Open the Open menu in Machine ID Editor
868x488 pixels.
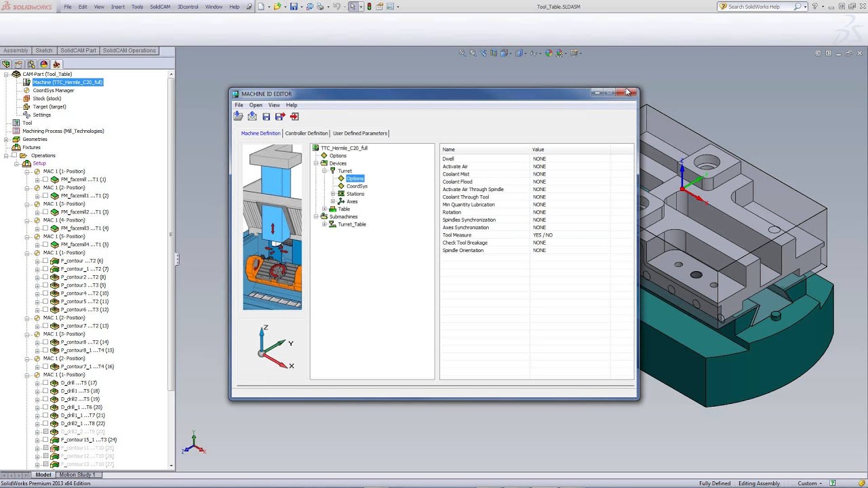[256, 105]
